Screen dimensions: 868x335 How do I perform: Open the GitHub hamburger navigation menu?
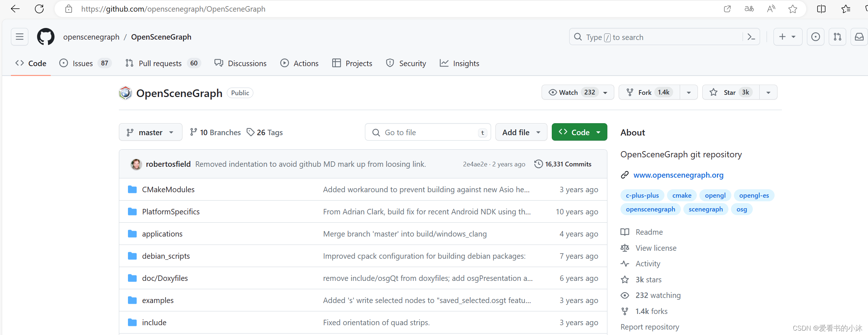[20, 37]
